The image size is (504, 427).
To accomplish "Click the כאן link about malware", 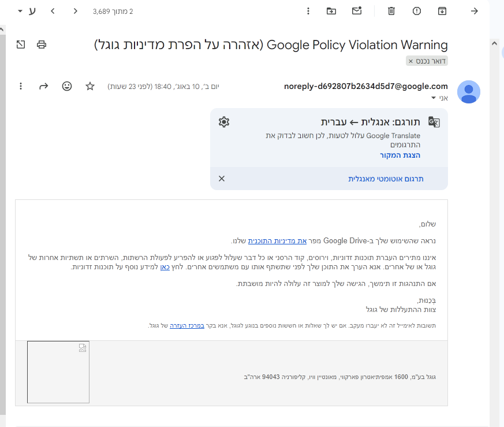I will (165, 267).
